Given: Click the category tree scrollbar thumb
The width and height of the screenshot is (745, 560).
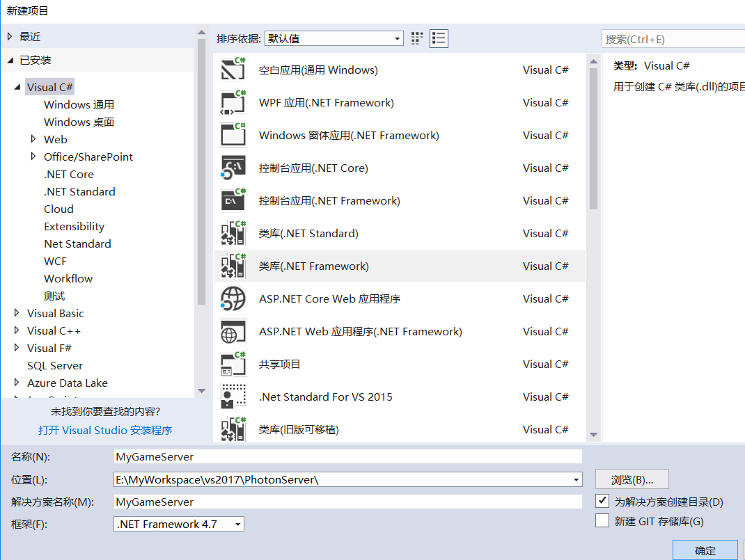Looking at the screenshot, I should pyautogui.click(x=201, y=172).
